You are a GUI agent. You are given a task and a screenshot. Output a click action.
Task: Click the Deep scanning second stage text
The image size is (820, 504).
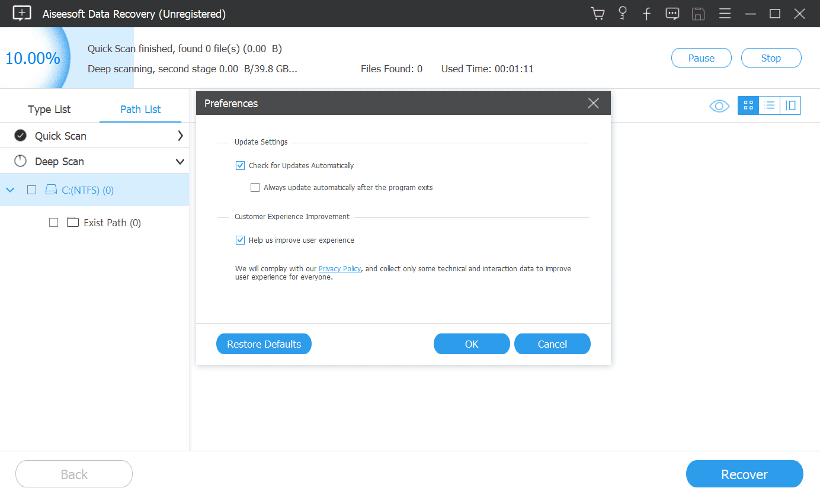click(x=193, y=69)
